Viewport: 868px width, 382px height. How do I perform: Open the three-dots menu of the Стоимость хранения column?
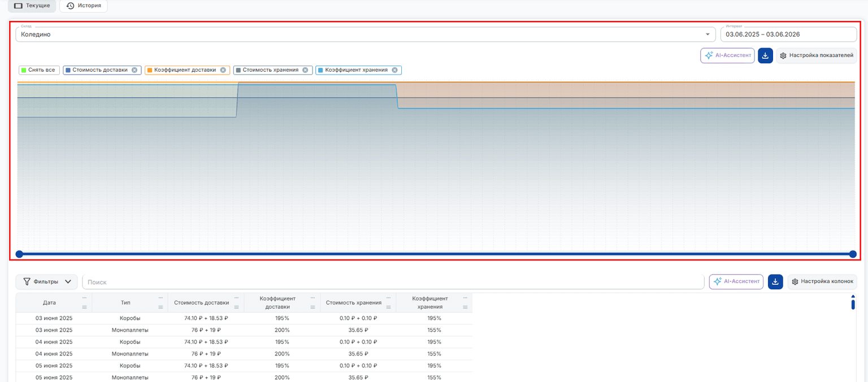click(389, 298)
